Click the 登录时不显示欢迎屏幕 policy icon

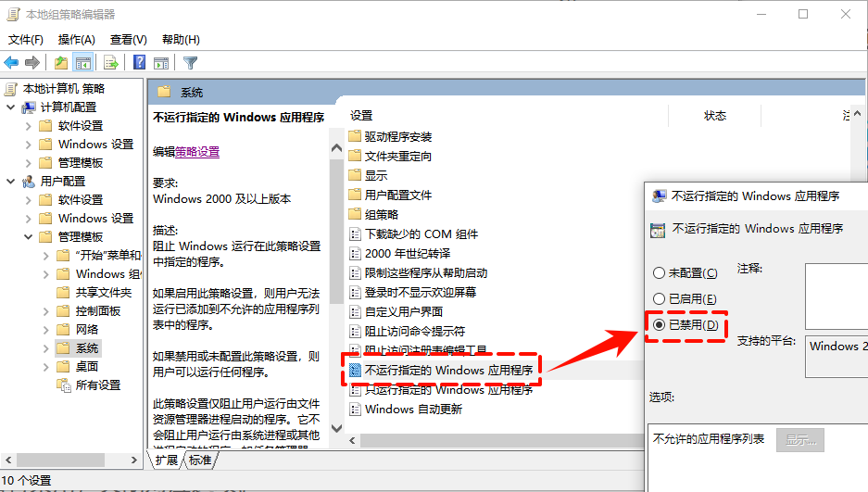coord(356,292)
